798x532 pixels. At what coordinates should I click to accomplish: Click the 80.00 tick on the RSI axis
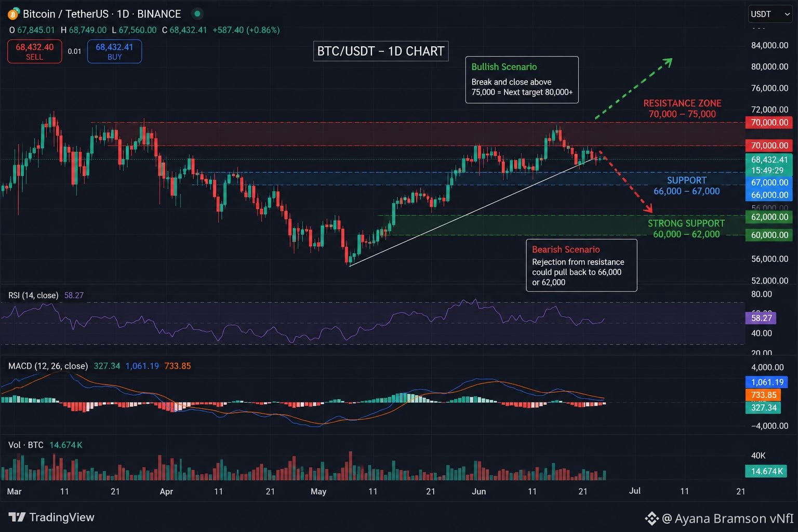pyautogui.click(x=762, y=294)
